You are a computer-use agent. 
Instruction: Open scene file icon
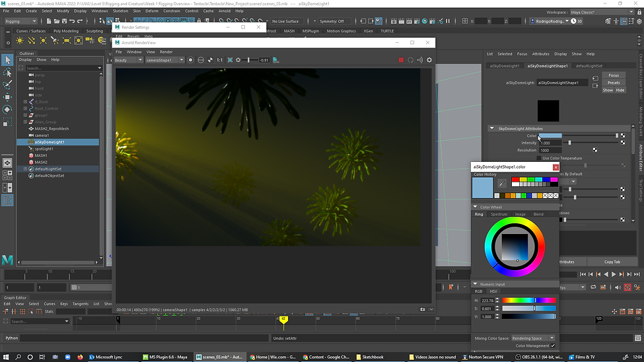[x=57, y=21]
